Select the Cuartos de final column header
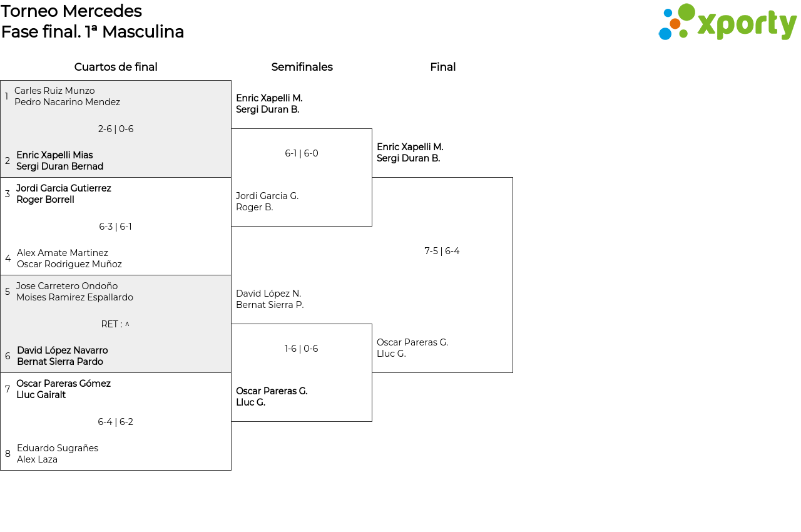 (x=116, y=67)
